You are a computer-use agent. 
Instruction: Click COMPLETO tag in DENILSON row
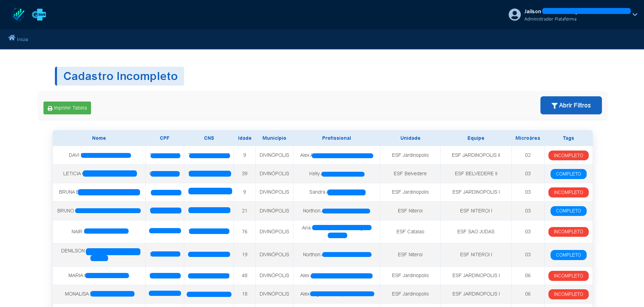point(568,255)
